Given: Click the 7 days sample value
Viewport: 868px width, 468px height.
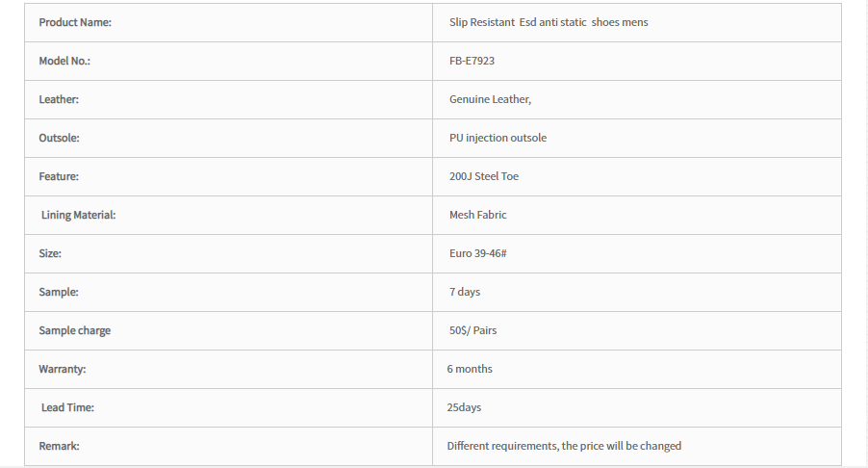Looking at the screenshot, I should click(465, 292).
